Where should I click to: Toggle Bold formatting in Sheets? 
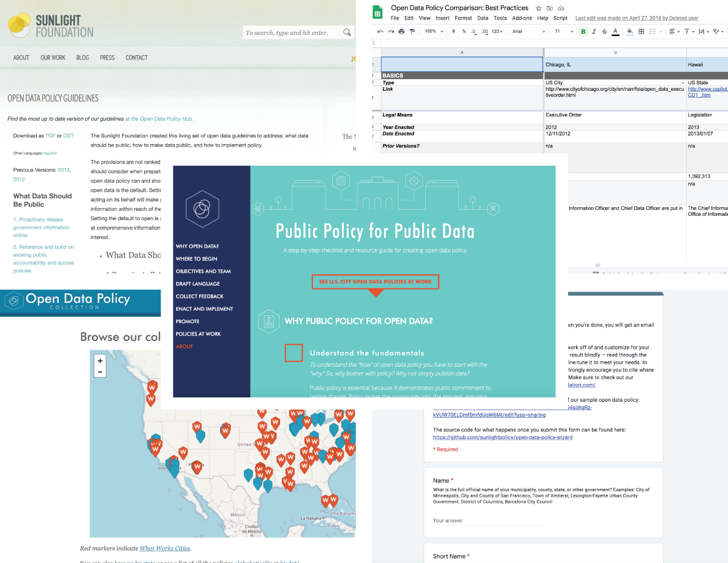(x=583, y=32)
